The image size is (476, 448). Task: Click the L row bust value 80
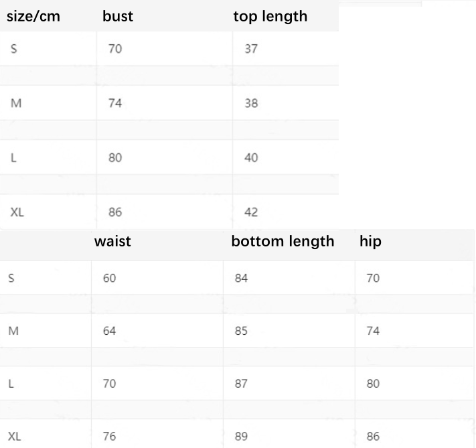(115, 157)
